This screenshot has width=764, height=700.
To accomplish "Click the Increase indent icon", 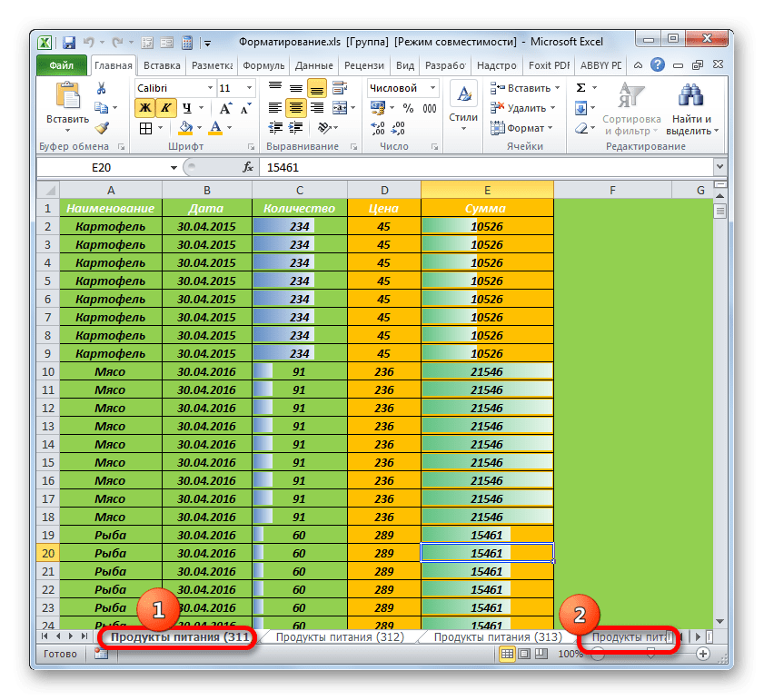I will pyautogui.click(x=296, y=128).
